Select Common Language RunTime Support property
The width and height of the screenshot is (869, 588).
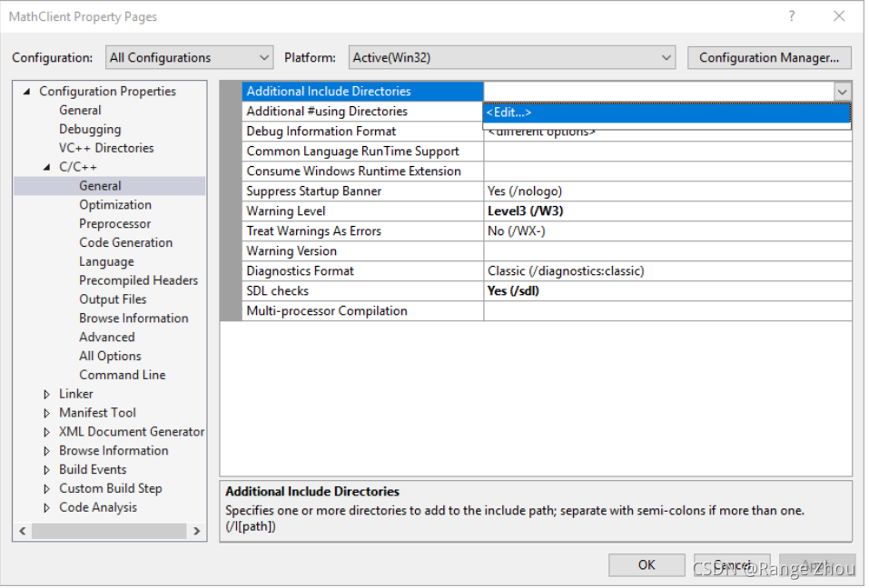tap(363, 152)
